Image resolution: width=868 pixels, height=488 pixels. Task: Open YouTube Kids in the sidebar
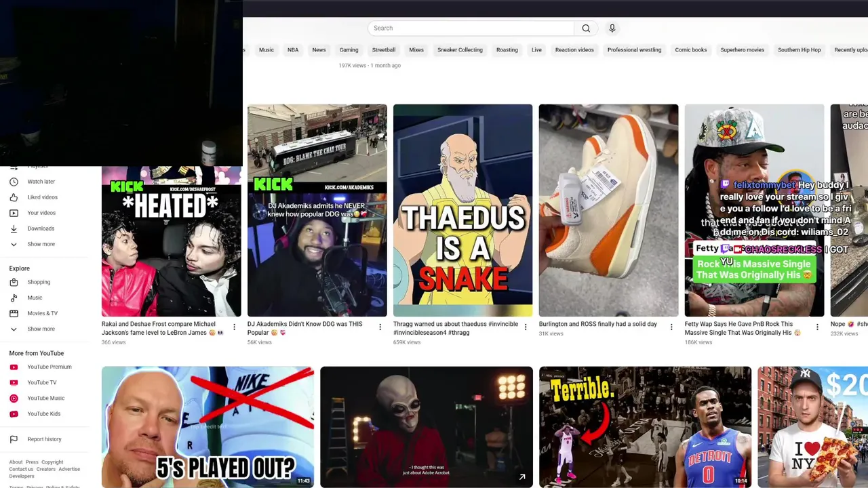pyautogui.click(x=43, y=413)
